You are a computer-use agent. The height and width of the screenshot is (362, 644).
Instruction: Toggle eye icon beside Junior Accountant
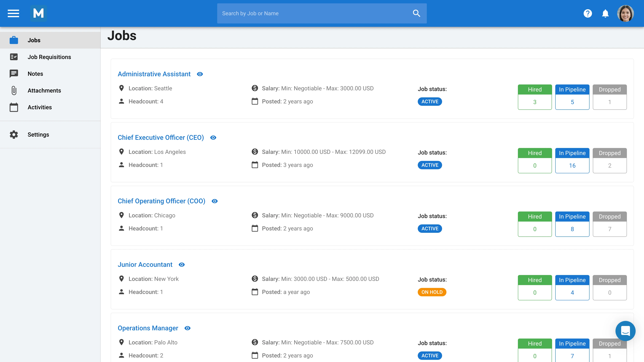pyautogui.click(x=182, y=265)
